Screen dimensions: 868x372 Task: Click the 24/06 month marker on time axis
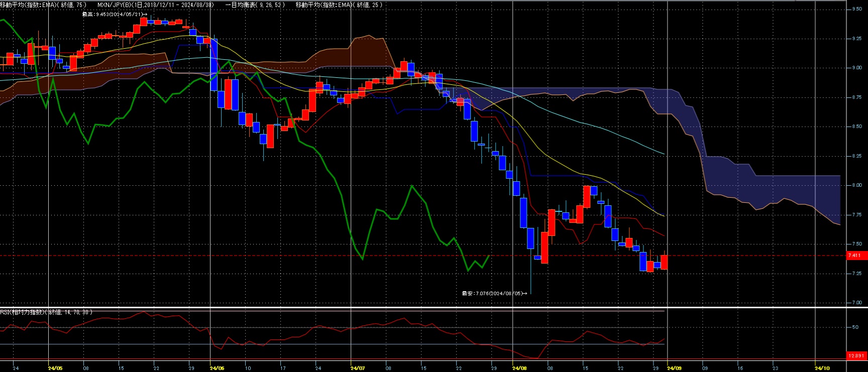[217, 368]
